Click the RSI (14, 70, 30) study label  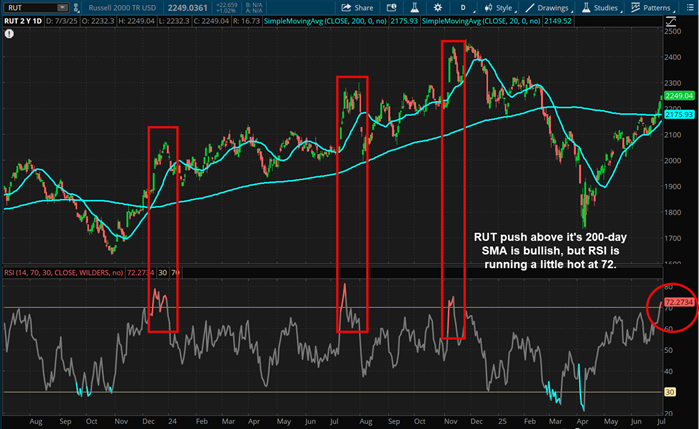click(63, 272)
